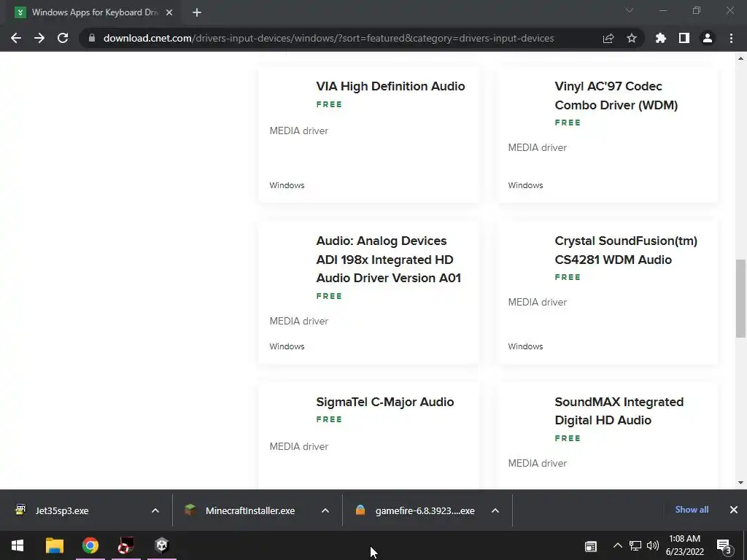Open SigmaTel C-Major Audio driver
The height and width of the screenshot is (560, 747).
[x=385, y=402]
